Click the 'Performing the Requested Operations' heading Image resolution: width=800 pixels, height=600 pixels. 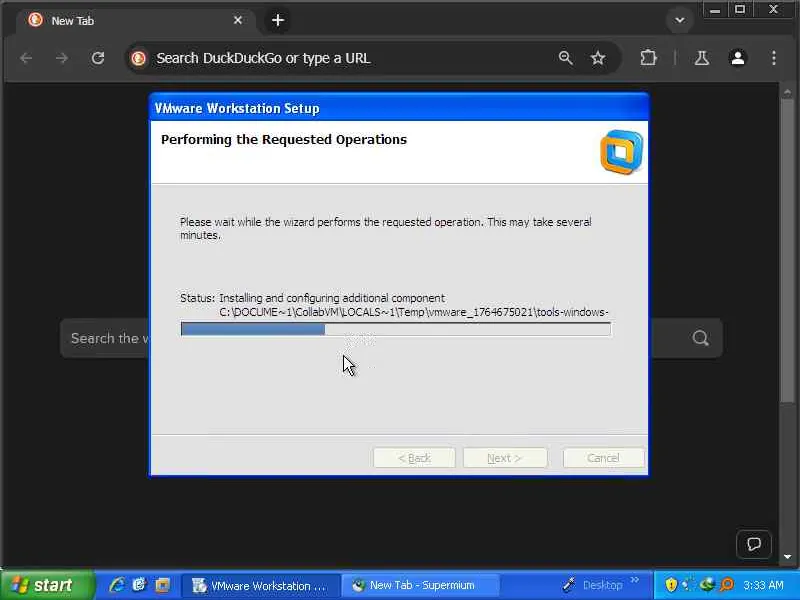tap(284, 139)
